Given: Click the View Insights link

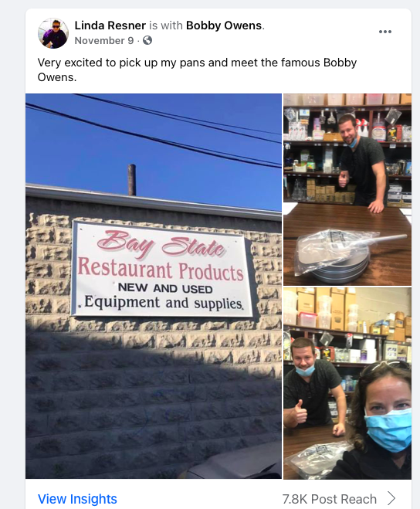Looking at the screenshot, I should (77, 499).
